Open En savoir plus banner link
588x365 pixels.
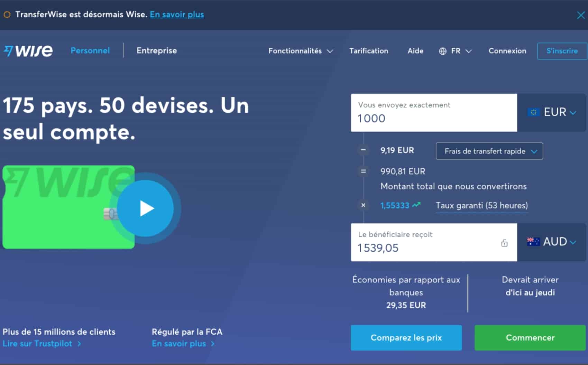point(177,15)
